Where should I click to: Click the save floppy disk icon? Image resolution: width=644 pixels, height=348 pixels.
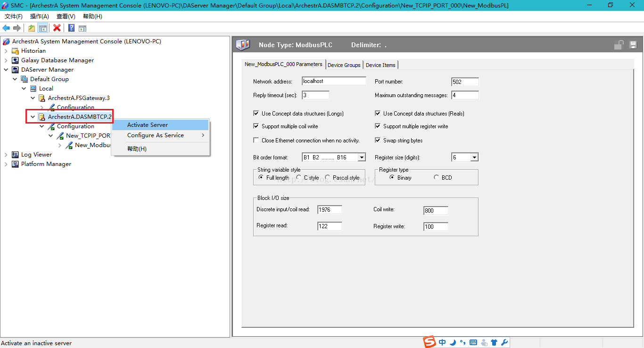[x=633, y=45]
